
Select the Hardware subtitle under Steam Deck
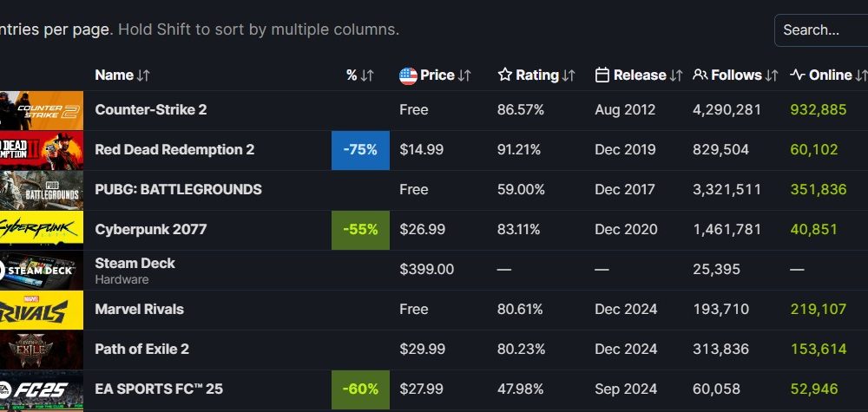coord(122,279)
